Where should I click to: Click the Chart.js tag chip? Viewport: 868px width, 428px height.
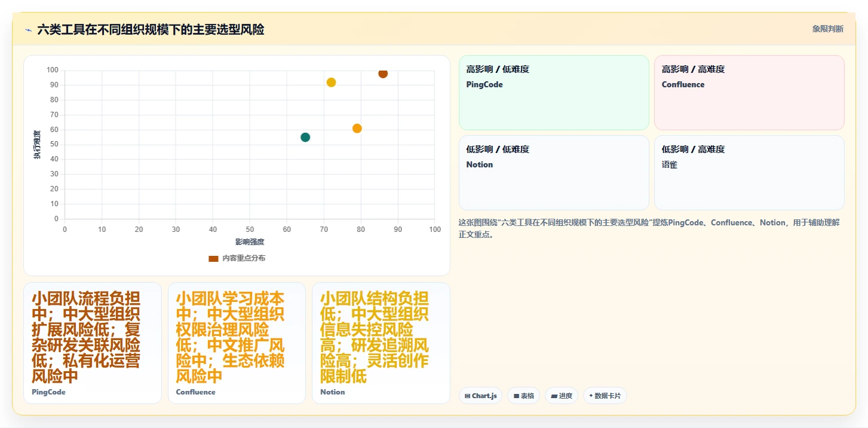[481, 396]
